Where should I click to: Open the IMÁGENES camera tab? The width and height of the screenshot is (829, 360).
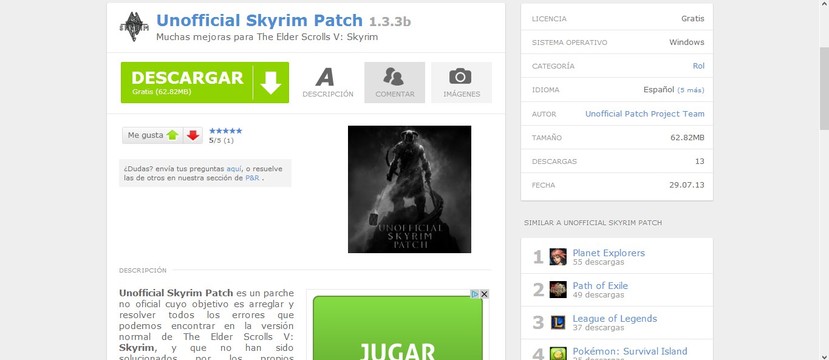461,82
